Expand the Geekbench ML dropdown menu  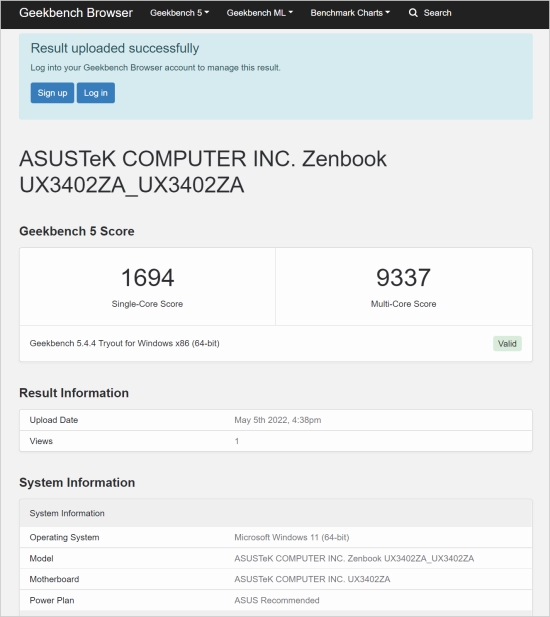[x=260, y=13]
